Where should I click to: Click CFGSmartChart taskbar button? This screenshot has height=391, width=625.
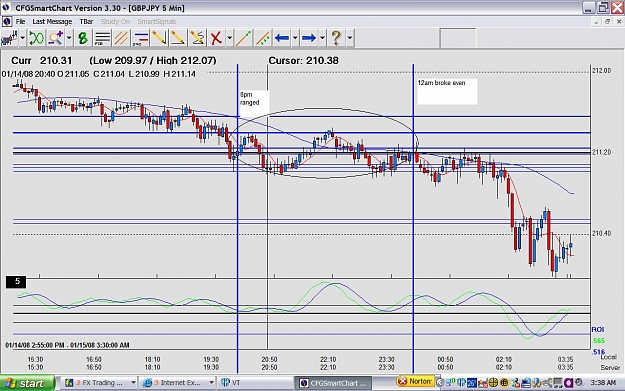(x=333, y=383)
